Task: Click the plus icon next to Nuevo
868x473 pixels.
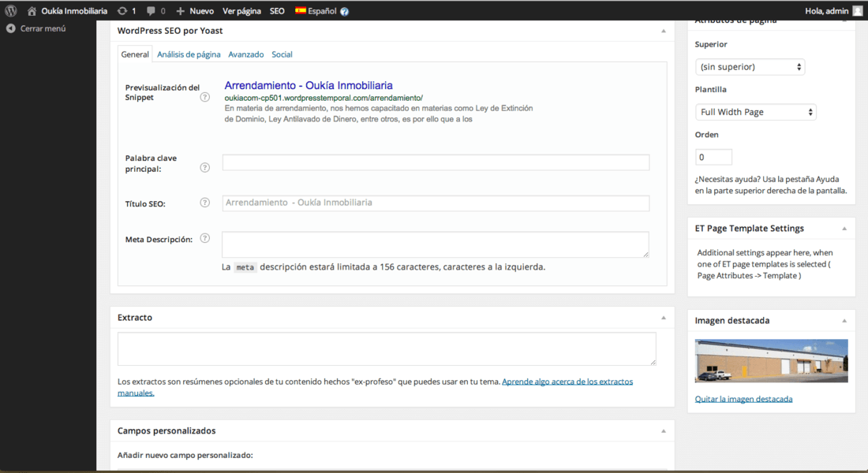Action: click(181, 11)
